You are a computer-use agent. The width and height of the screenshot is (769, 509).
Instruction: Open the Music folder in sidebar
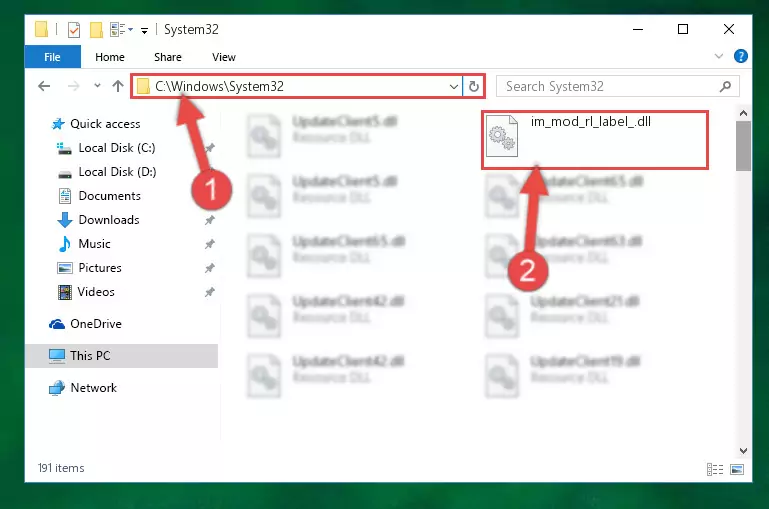[94, 244]
